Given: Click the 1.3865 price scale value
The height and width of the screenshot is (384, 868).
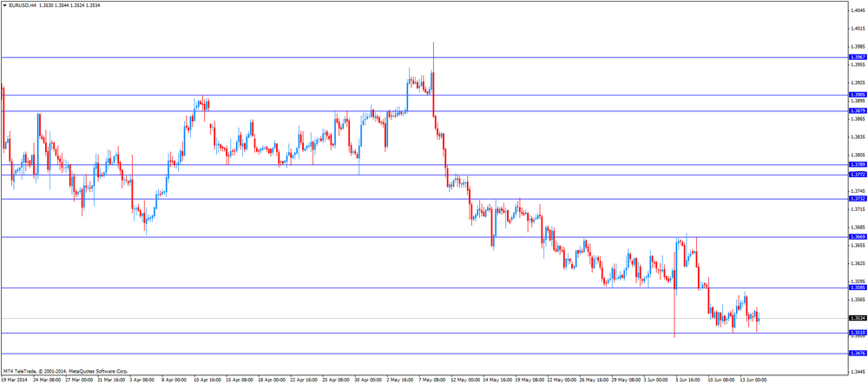Looking at the screenshot, I should point(858,118).
